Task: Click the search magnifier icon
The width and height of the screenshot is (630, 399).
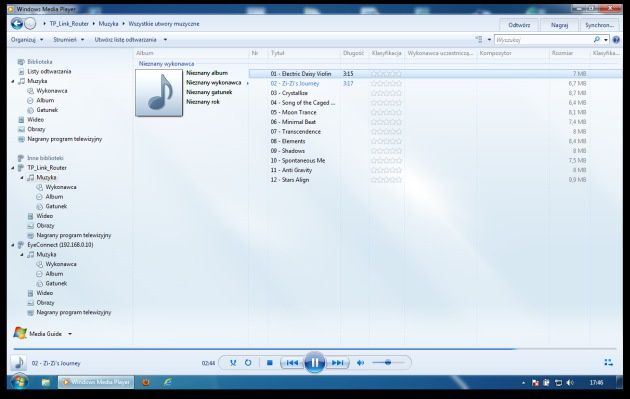Action: [597, 39]
